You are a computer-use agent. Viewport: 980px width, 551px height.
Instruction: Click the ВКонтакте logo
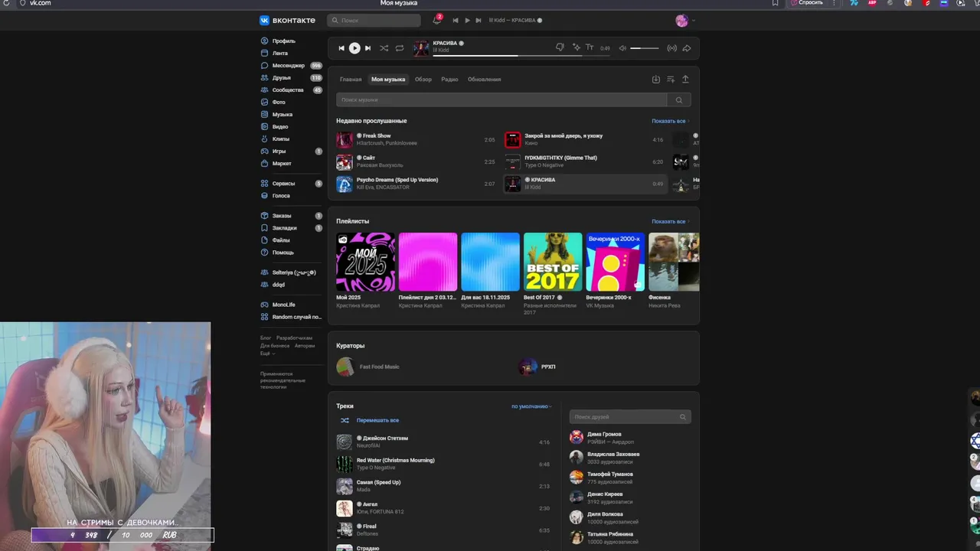tap(288, 21)
